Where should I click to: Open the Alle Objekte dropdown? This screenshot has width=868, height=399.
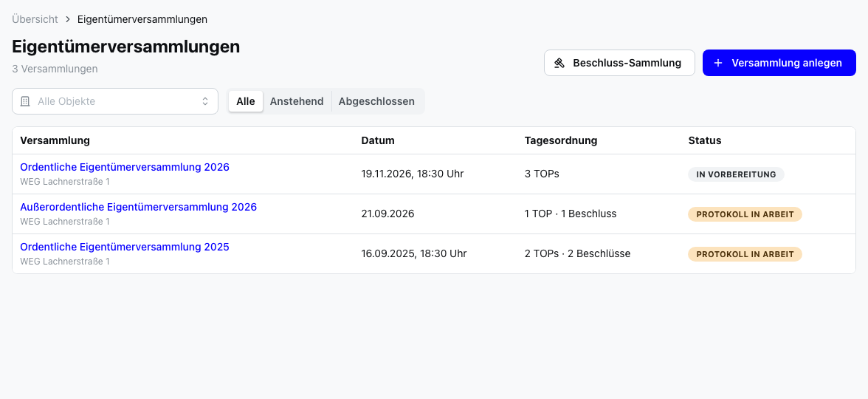(115, 101)
